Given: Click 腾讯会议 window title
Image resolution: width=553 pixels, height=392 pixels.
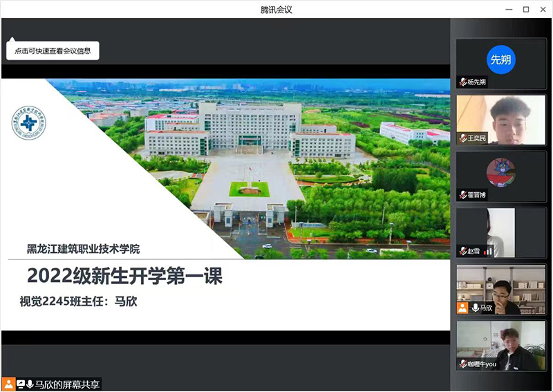Looking at the screenshot, I should tap(276, 10).
